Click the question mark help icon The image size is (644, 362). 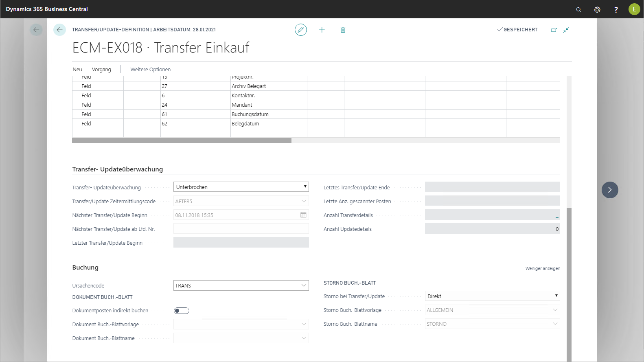[x=616, y=9]
